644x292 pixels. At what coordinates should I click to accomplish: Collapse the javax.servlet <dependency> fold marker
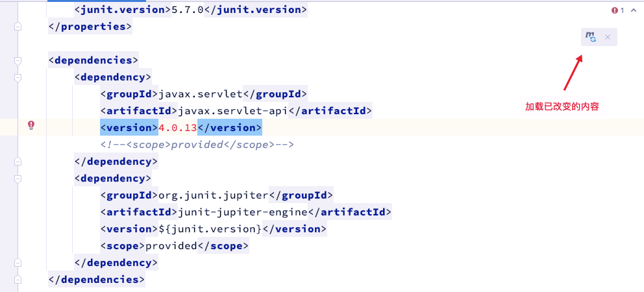tap(18, 77)
